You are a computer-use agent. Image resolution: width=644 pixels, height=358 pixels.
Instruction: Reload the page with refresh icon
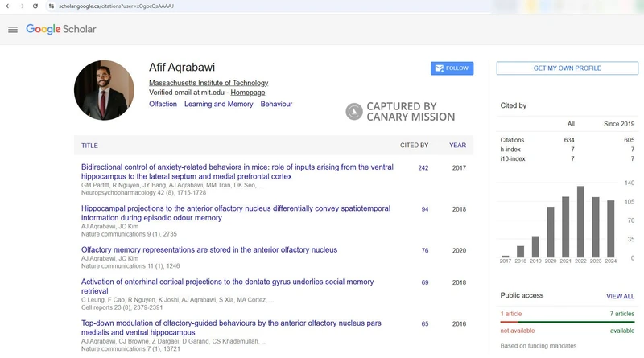(35, 6)
